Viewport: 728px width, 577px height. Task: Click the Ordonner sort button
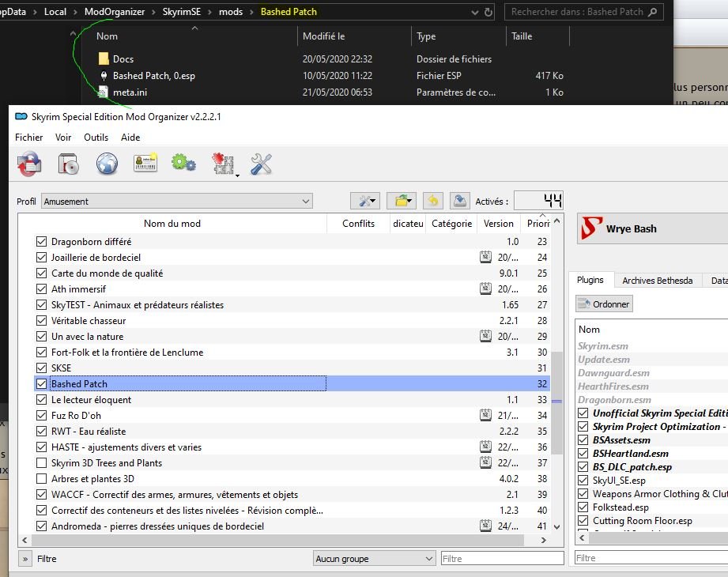[x=604, y=304]
